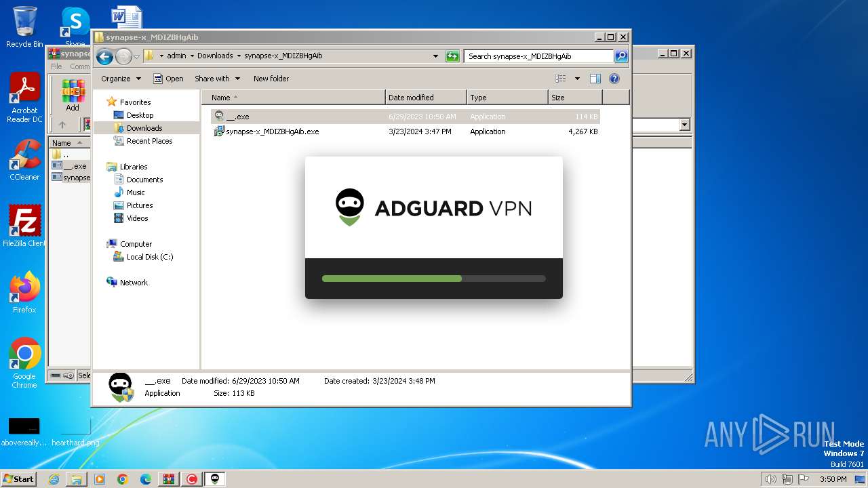Viewport: 868px width, 488px height.
Task: Open Action Center flag icon
Action: click(x=805, y=479)
